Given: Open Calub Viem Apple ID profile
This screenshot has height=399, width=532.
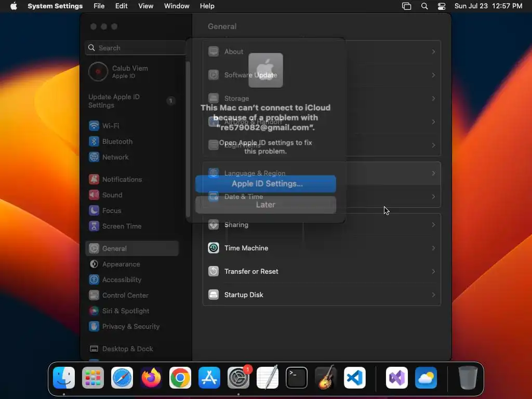Looking at the screenshot, I should (x=132, y=72).
